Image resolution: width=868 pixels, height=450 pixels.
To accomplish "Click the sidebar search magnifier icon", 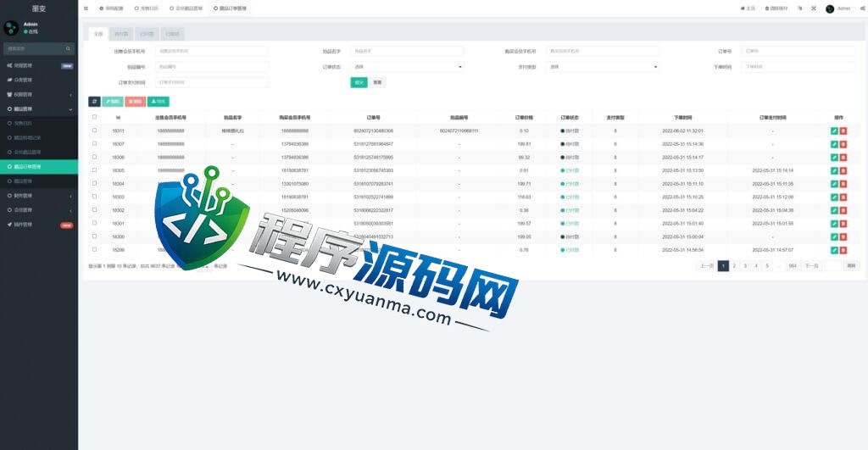I will click(x=68, y=48).
